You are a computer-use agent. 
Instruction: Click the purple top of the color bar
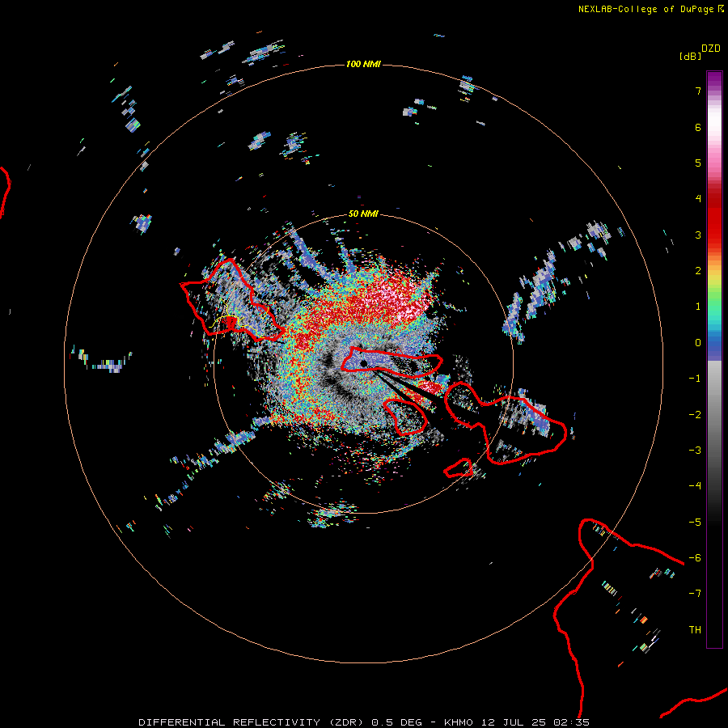[714, 79]
